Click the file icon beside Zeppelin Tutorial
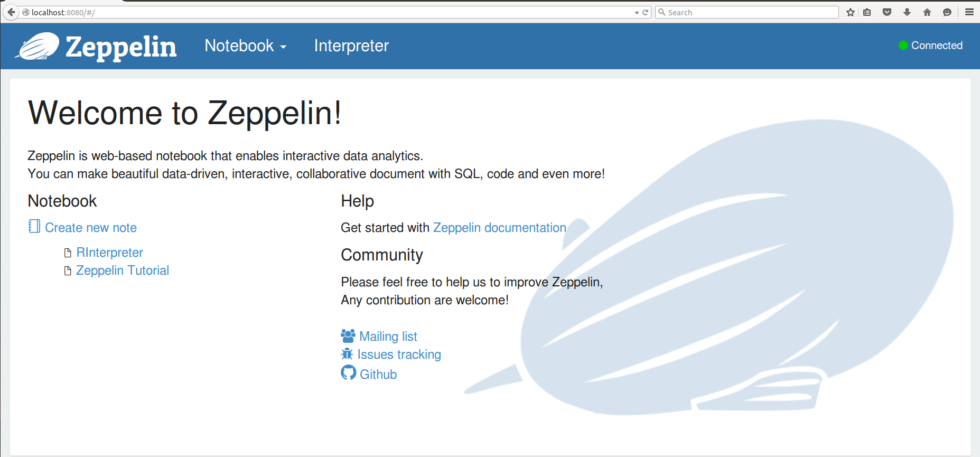This screenshot has width=980, height=457. tap(68, 271)
